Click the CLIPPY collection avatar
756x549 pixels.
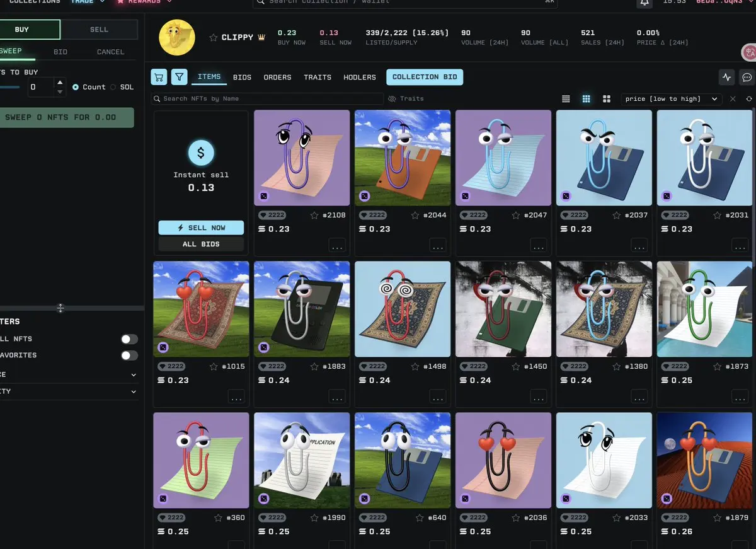coord(177,38)
